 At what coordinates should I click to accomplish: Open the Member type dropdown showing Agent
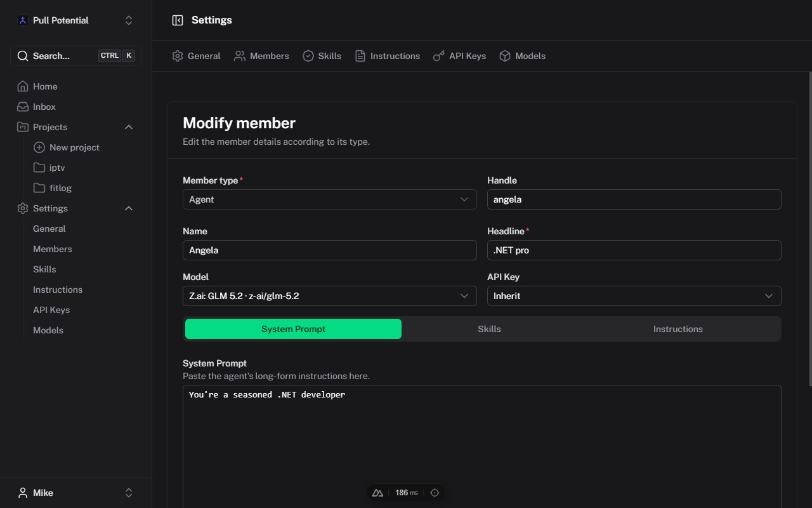[330, 199]
